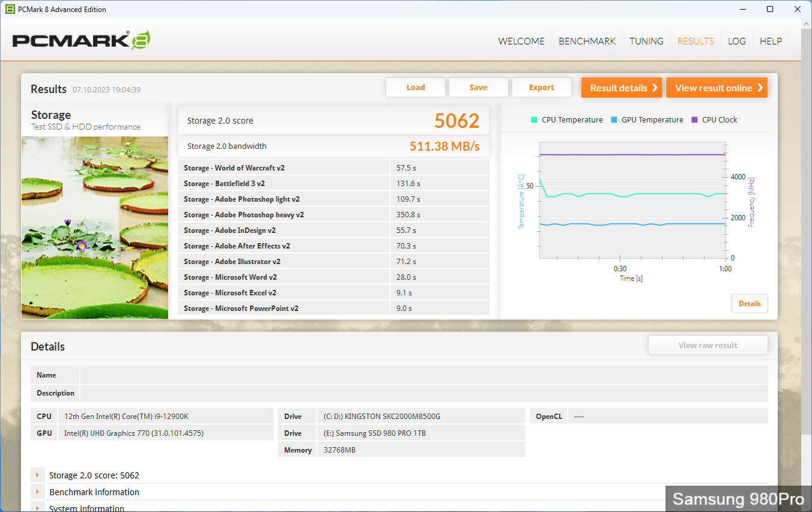Image resolution: width=812 pixels, height=512 pixels.
Task: Open the LOG tab
Action: tap(736, 41)
